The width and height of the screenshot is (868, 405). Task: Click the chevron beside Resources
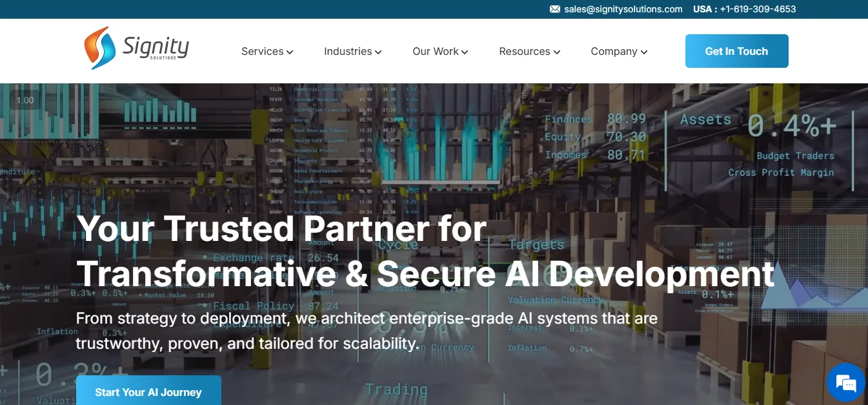(x=556, y=52)
